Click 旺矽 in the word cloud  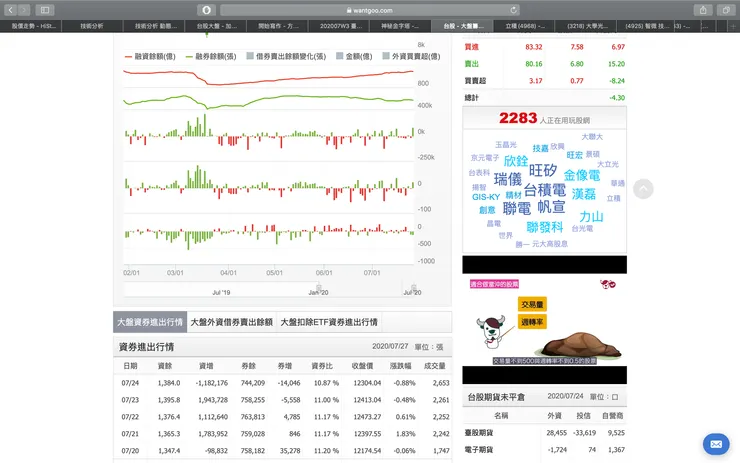[x=543, y=170]
